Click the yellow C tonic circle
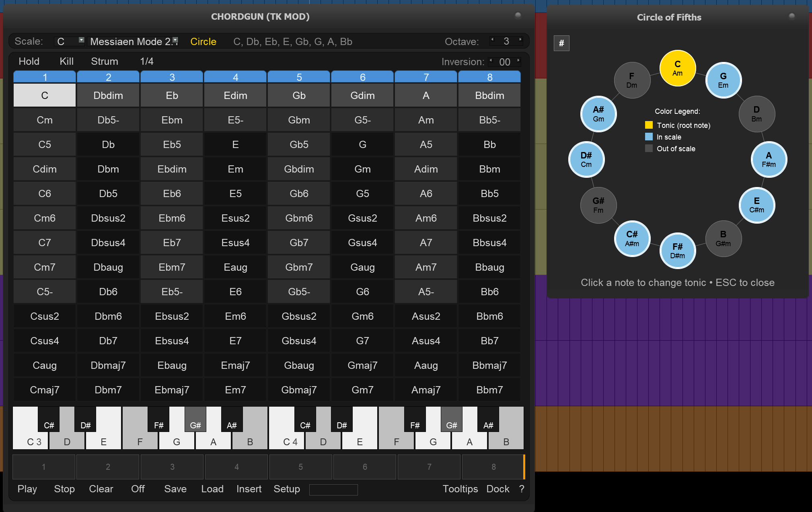Viewport: 812px width, 512px height. click(x=678, y=68)
